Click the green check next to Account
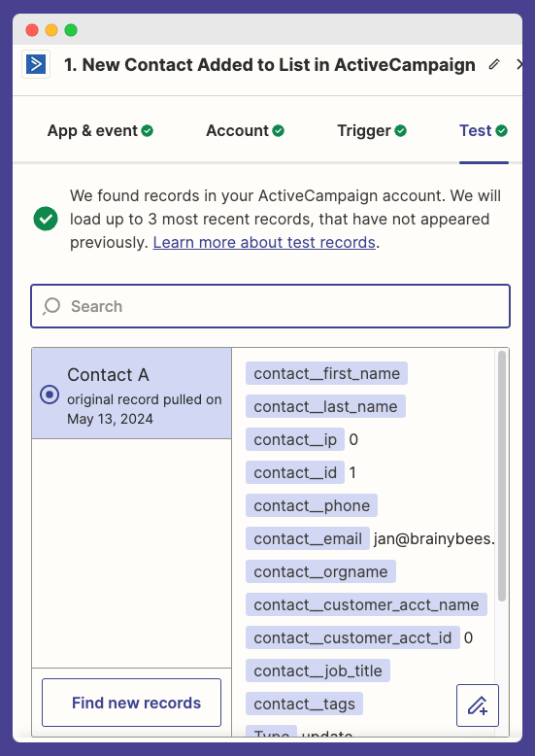Viewport: 535px width, 756px height. [278, 130]
